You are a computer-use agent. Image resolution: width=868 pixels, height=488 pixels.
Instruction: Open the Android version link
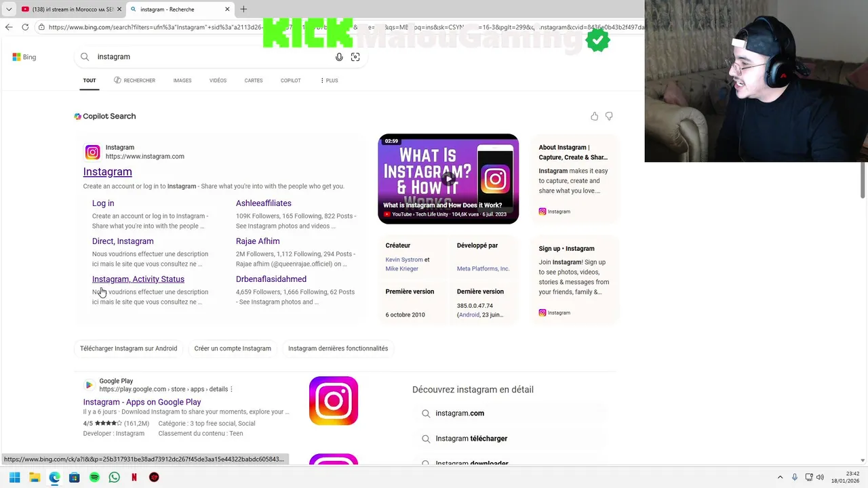(x=469, y=315)
